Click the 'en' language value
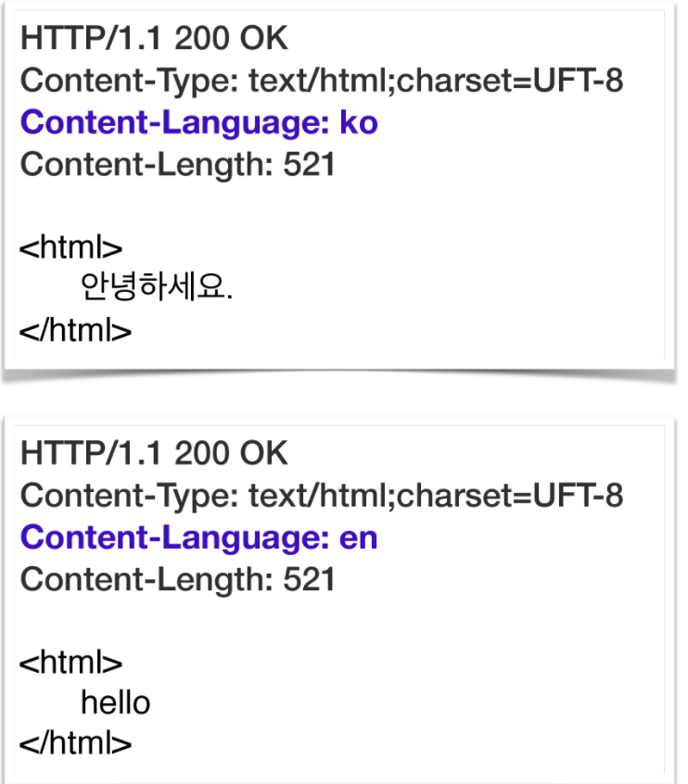 (x=358, y=537)
